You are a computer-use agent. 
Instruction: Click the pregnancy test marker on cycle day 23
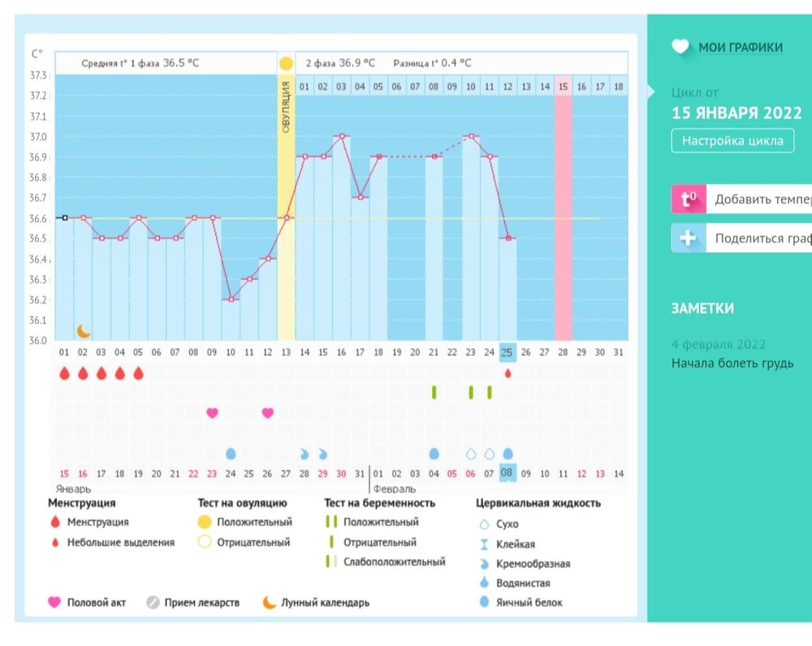[471, 392]
